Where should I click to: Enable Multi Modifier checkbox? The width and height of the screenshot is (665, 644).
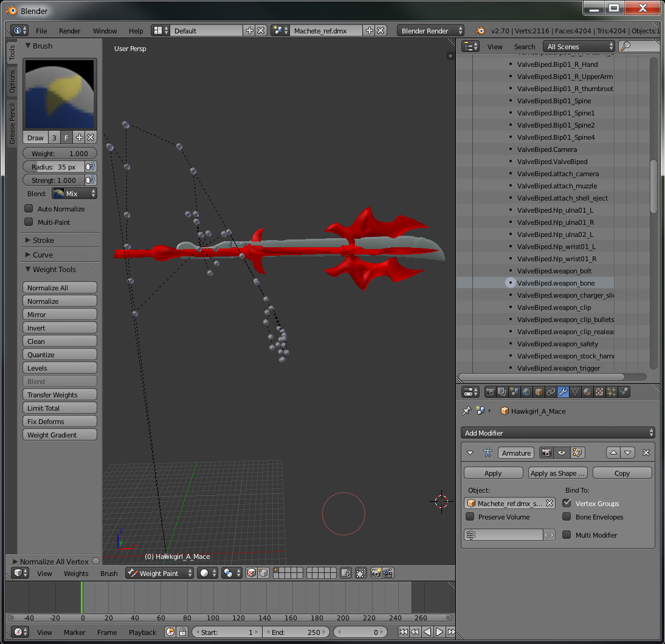[567, 535]
